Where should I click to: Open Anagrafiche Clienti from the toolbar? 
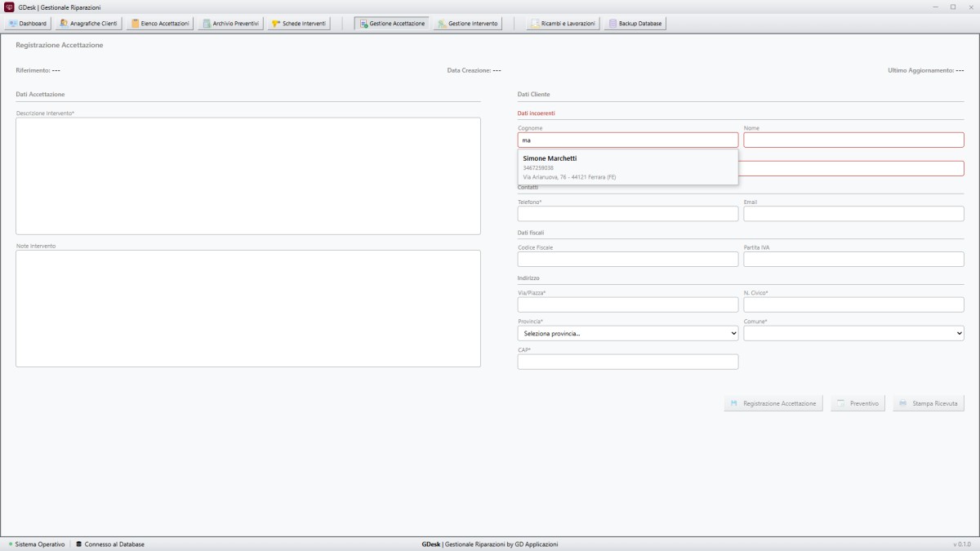89,24
